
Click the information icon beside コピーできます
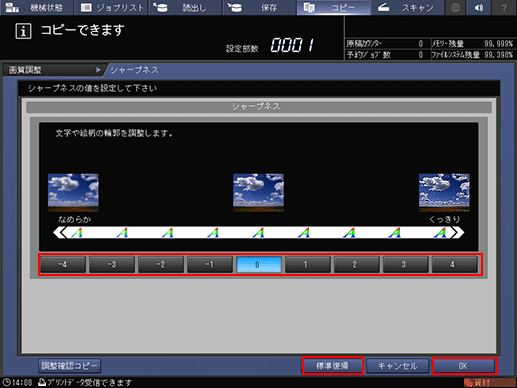[23, 31]
